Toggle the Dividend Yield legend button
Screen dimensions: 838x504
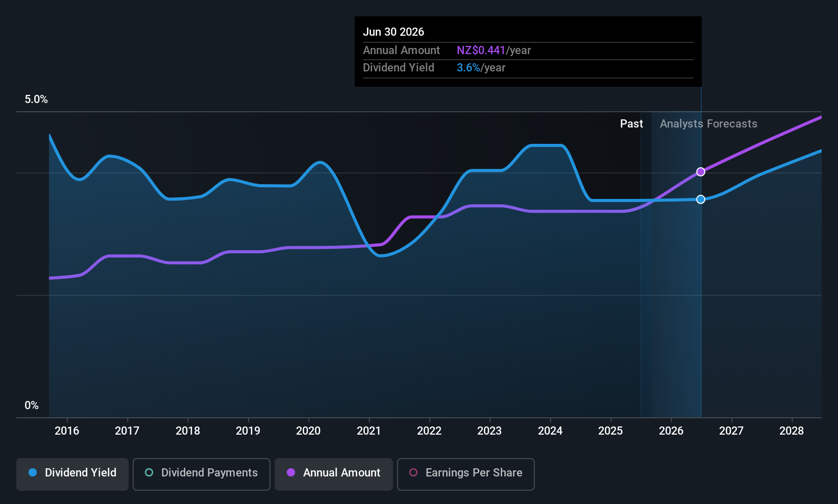pyautogui.click(x=72, y=474)
